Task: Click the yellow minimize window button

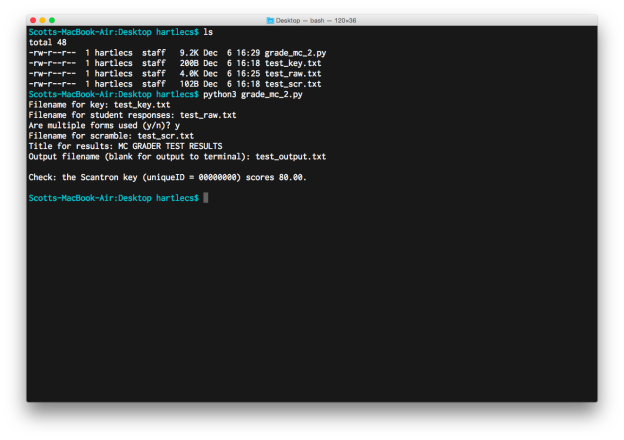Action: point(42,20)
